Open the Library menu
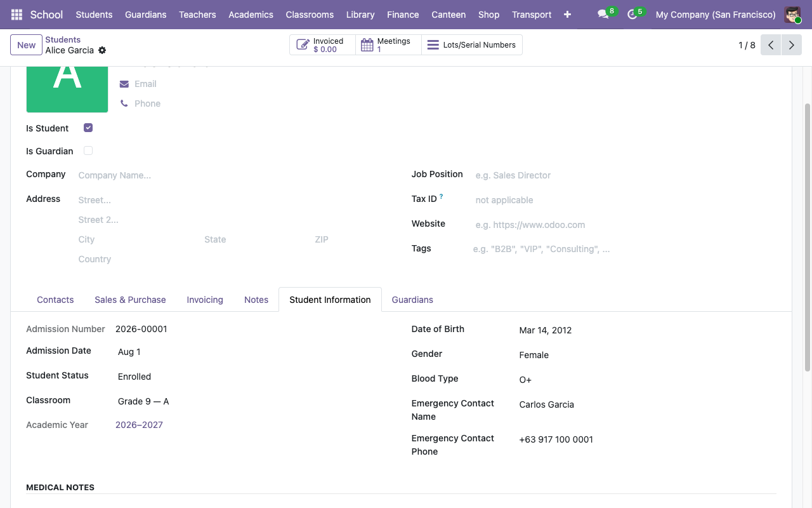812x508 pixels. [360, 15]
